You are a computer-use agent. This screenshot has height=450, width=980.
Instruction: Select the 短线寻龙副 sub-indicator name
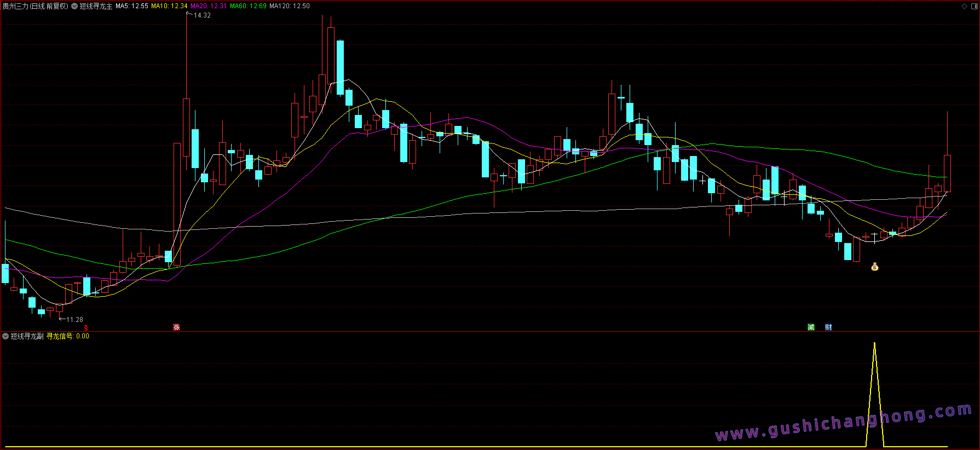(27, 336)
